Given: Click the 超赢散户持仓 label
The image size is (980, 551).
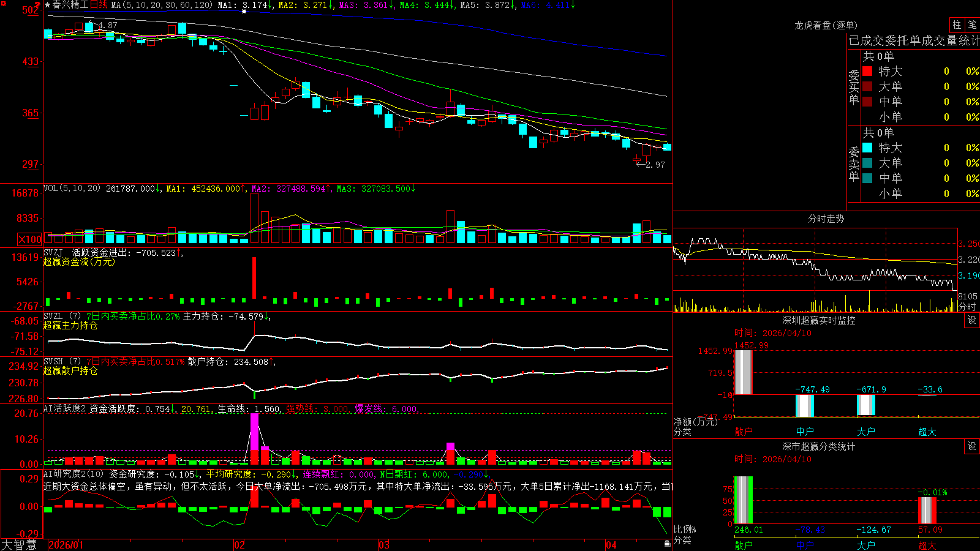Looking at the screenshot, I should [x=70, y=370].
